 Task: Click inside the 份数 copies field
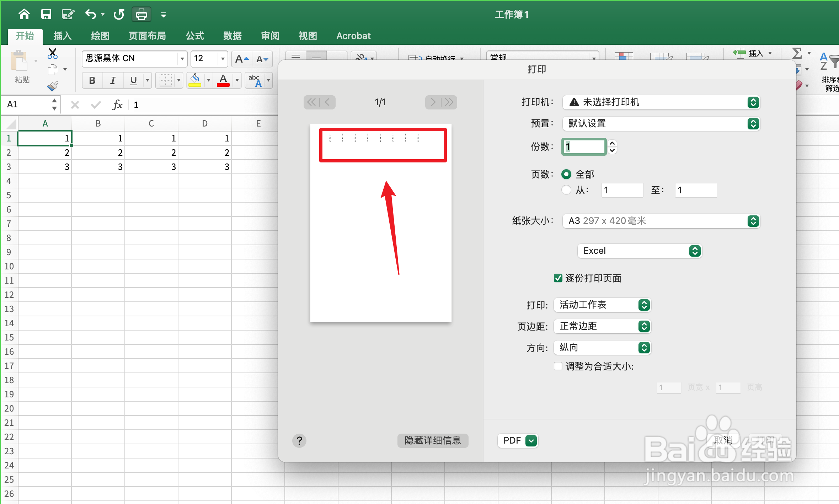[x=583, y=146]
